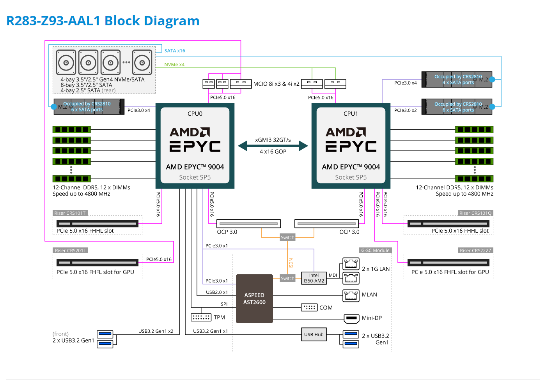
Task: Click the xGMI3 32GT/s text
Action: click(x=273, y=140)
